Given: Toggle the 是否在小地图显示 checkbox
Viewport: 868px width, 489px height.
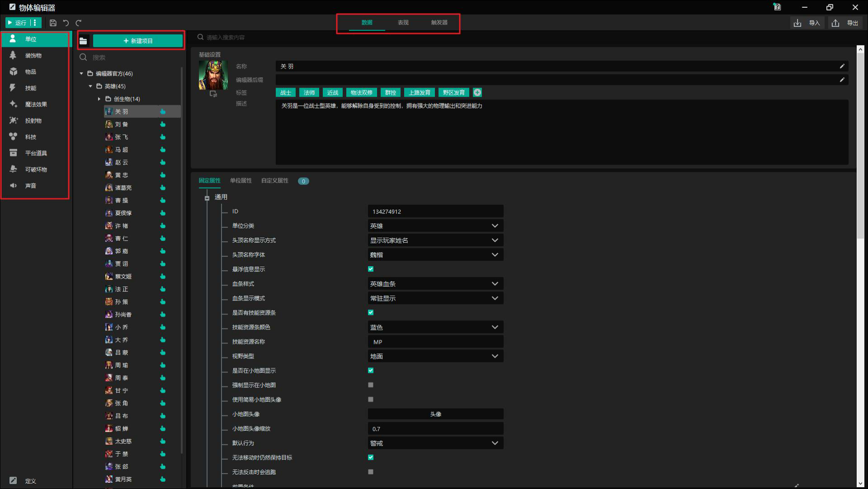Looking at the screenshot, I should [371, 371].
